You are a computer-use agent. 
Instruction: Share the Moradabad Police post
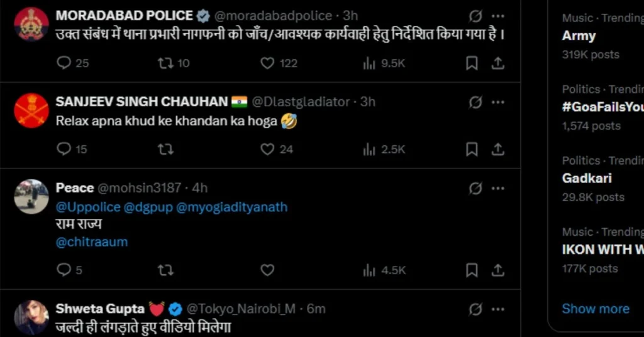pos(497,63)
